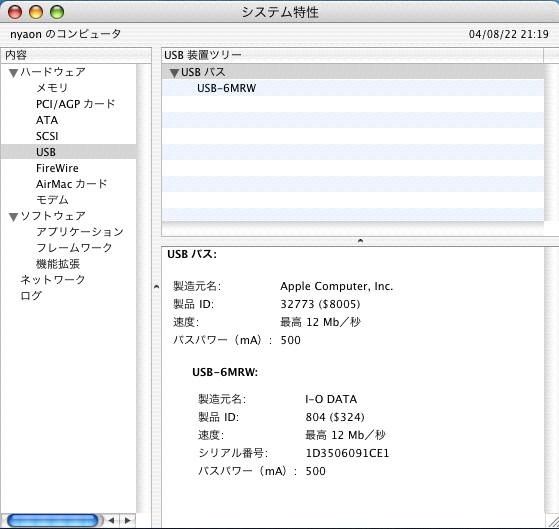The height and width of the screenshot is (529, 559).
Task: Open AirMac カード details
Action: [x=71, y=184]
